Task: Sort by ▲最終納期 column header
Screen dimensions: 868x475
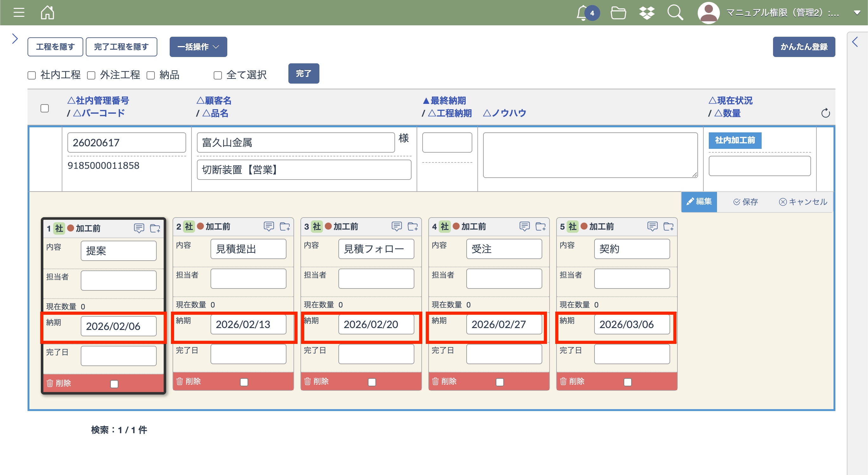Action: 444,100
